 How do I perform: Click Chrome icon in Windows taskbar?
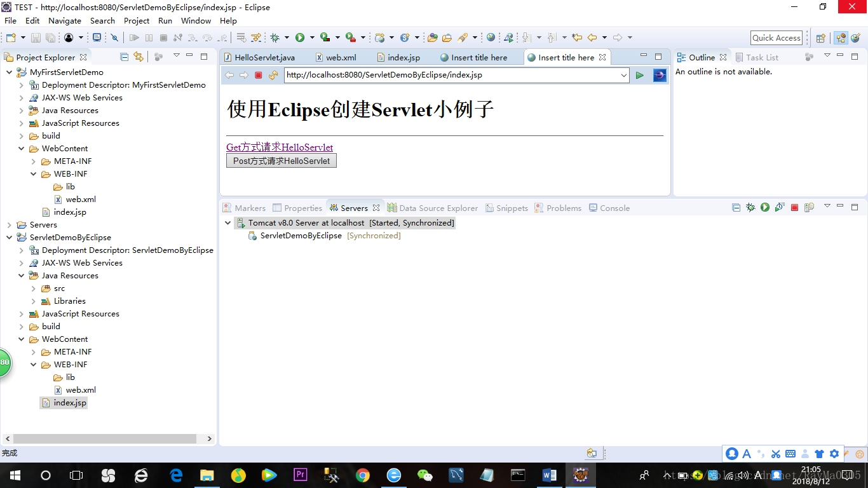coord(362,475)
